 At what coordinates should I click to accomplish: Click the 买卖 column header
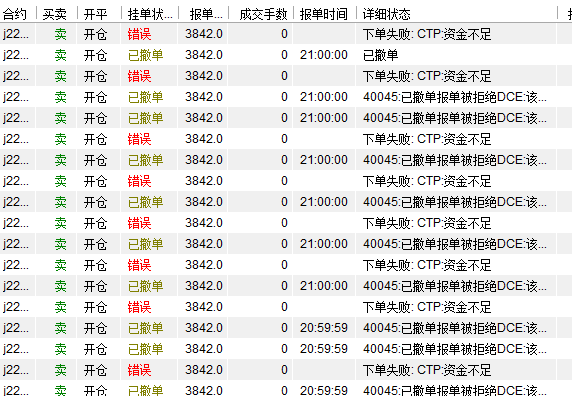click(55, 14)
